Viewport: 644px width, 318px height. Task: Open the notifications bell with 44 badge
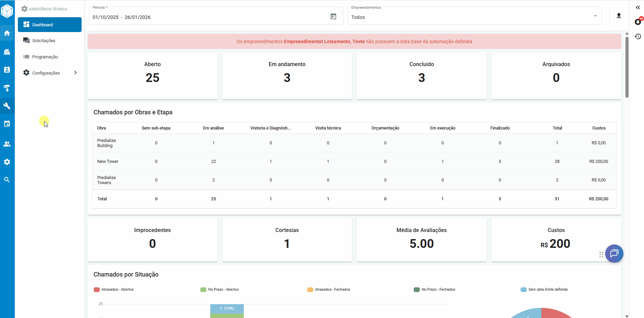638,22
